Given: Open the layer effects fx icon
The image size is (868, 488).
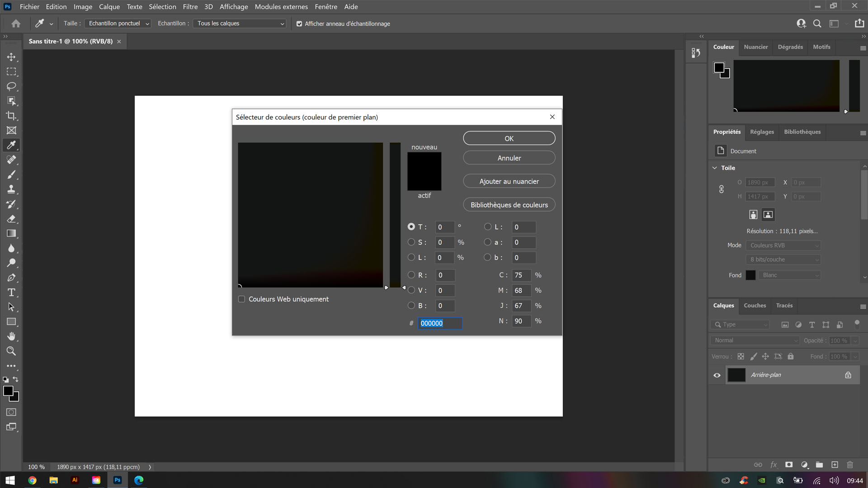Looking at the screenshot, I should coord(774,465).
